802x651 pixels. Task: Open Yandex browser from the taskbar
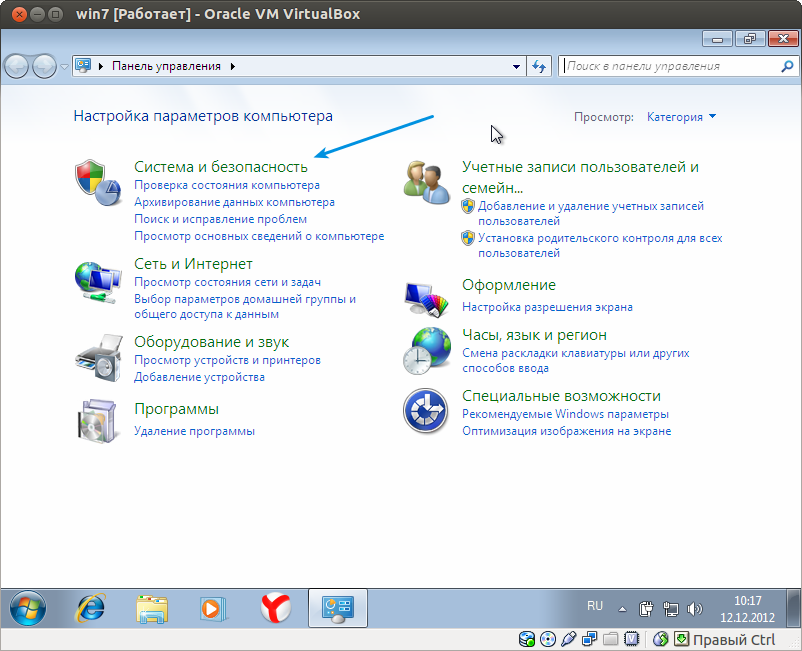pyautogui.click(x=276, y=608)
